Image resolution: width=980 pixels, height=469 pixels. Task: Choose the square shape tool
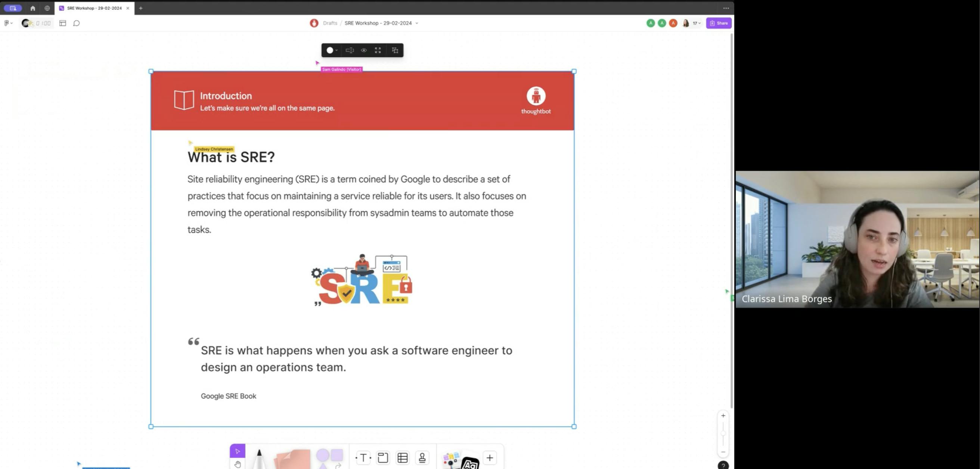(x=337, y=455)
